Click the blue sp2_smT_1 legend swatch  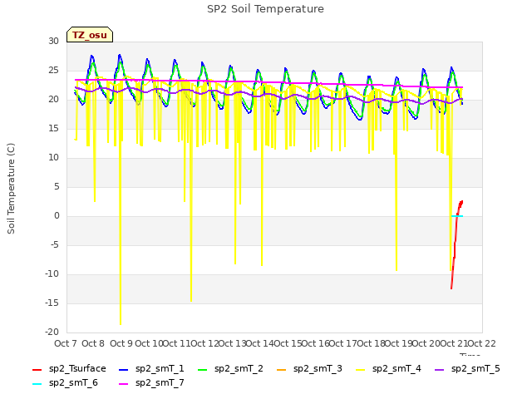[x=124, y=369]
